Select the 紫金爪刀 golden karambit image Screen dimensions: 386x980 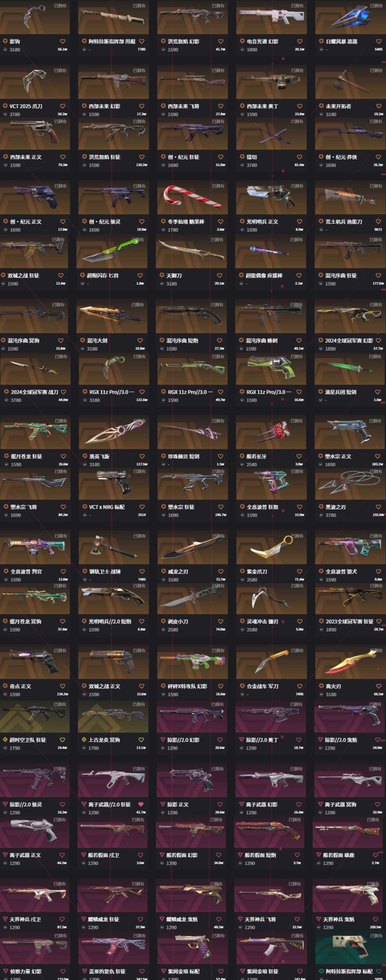click(271, 547)
